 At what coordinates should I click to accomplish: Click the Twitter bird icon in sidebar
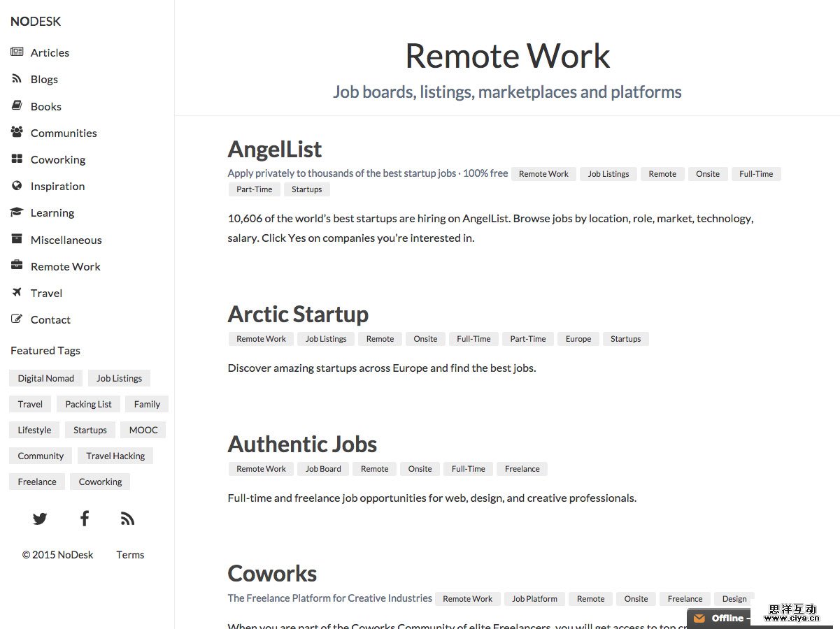point(40,519)
